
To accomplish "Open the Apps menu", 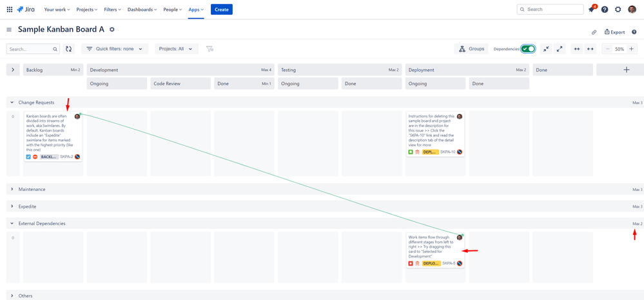I will tap(196, 10).
